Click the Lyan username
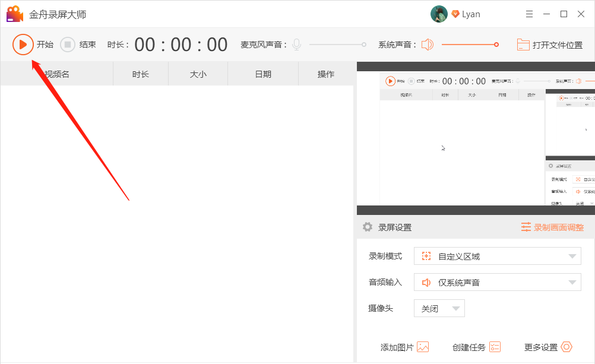 point(471,14)
